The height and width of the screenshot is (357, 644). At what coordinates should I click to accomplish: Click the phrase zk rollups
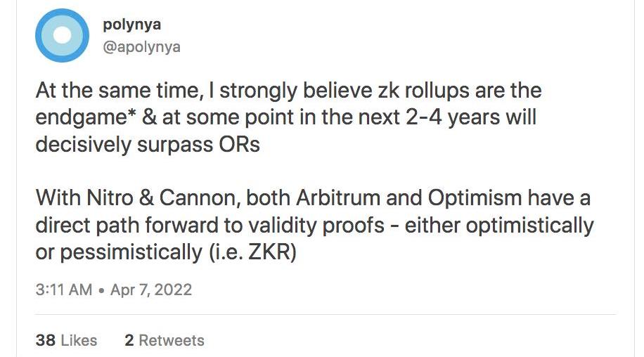[423, 91]
